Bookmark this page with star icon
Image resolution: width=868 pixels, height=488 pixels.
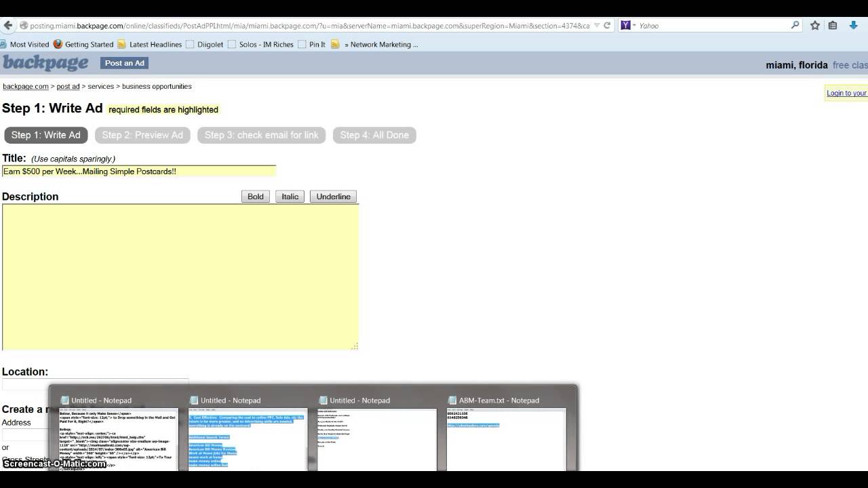point(815,25)
